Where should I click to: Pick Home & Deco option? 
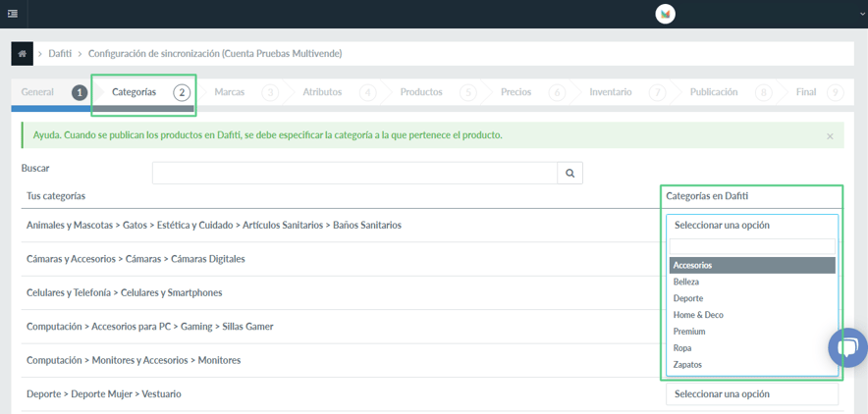[x=752, y=315]
